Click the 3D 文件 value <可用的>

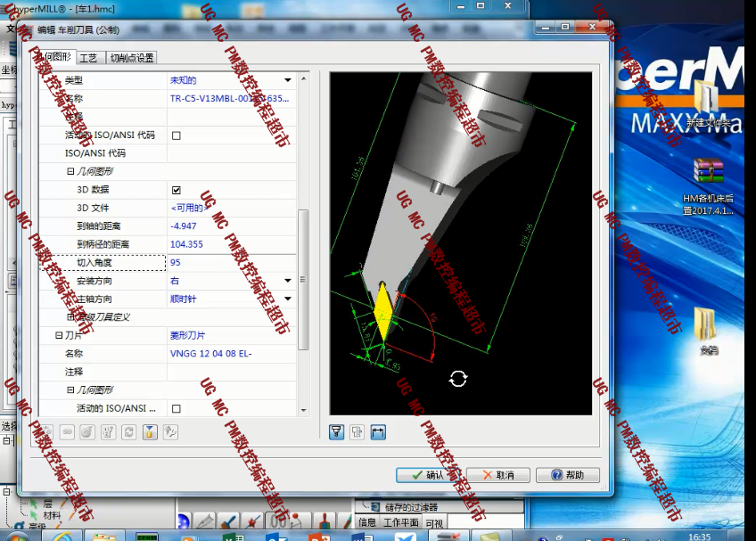click(x=232, y=208)
